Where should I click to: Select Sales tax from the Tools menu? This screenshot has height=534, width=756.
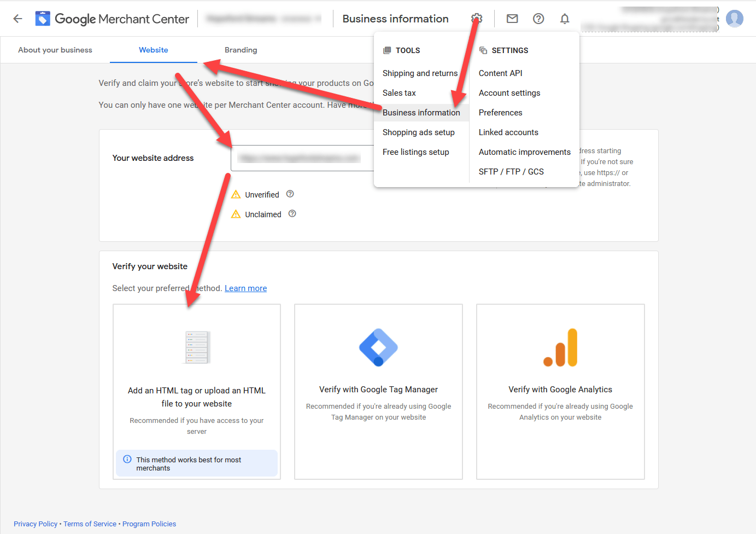point(399,92)
